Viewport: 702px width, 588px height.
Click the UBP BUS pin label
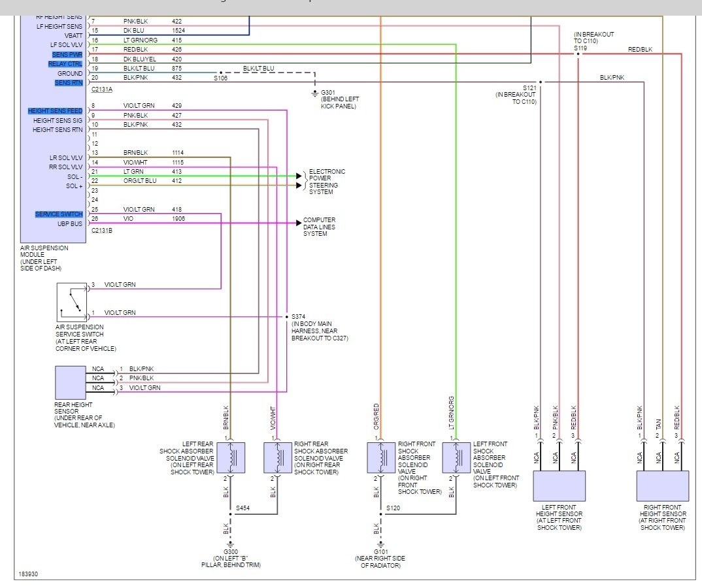click(x=70, y=223)
